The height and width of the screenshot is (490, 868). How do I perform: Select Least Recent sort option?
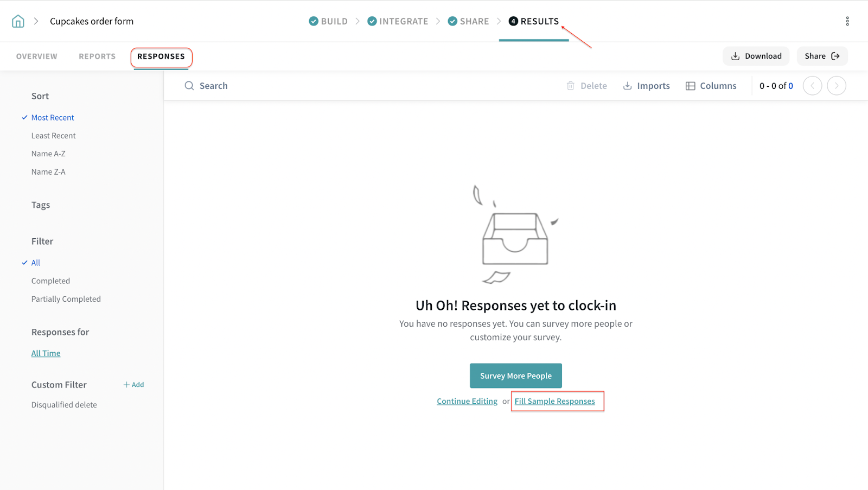53,136
